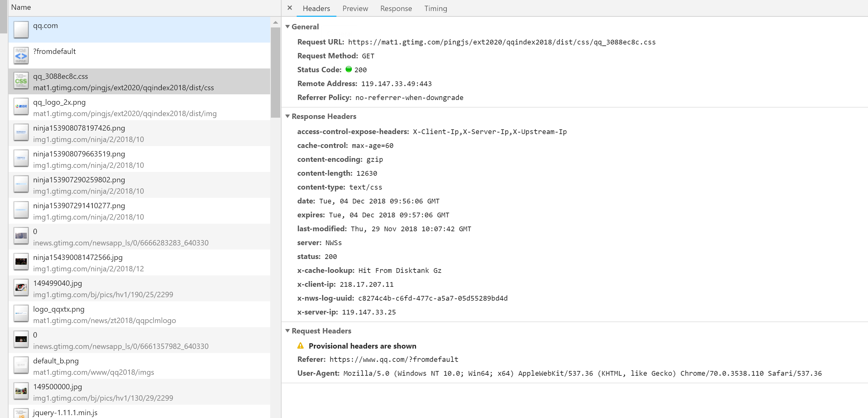Click the warning icon beside Provisional headers
Viewport: 868px width, 418px height.
click(x=300, y=346)
